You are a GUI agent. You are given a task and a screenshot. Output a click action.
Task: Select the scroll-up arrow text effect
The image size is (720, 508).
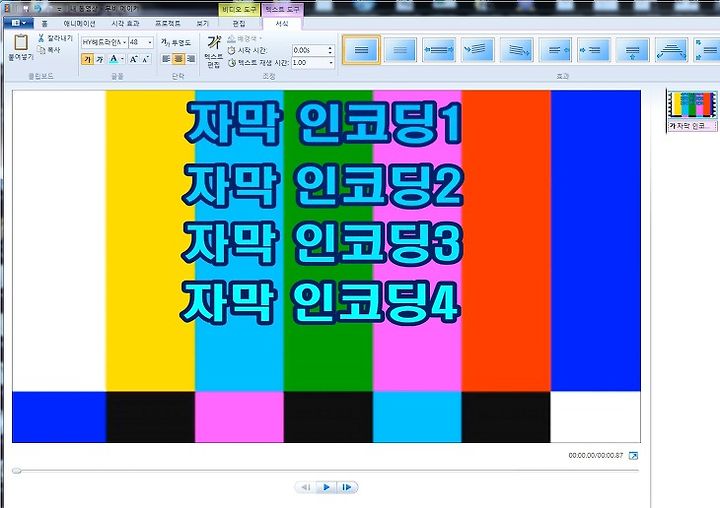pos(632,50)
